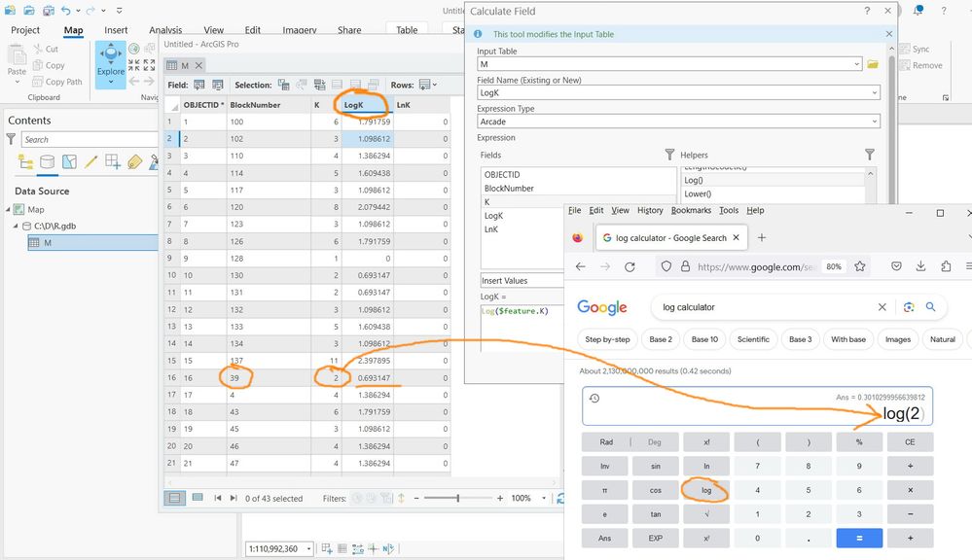
Task: Bookmark this page with star icon
Action: pos(860,266)
